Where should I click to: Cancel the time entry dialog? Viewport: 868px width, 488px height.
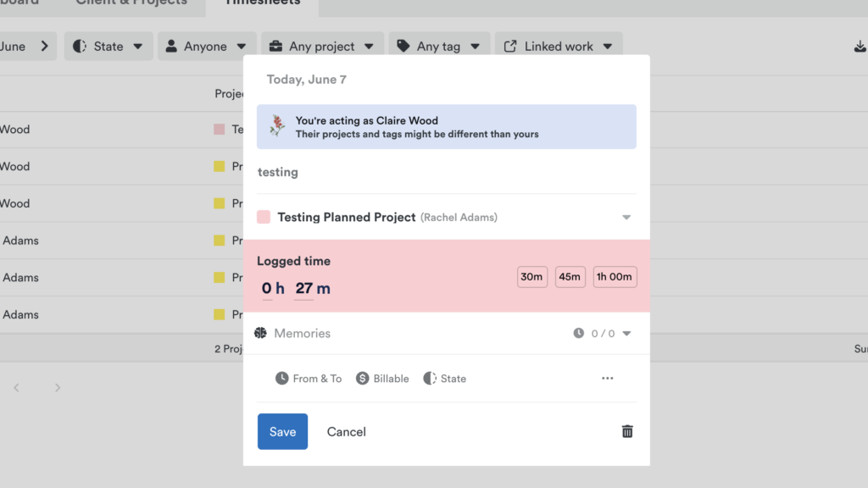(346, 431)
